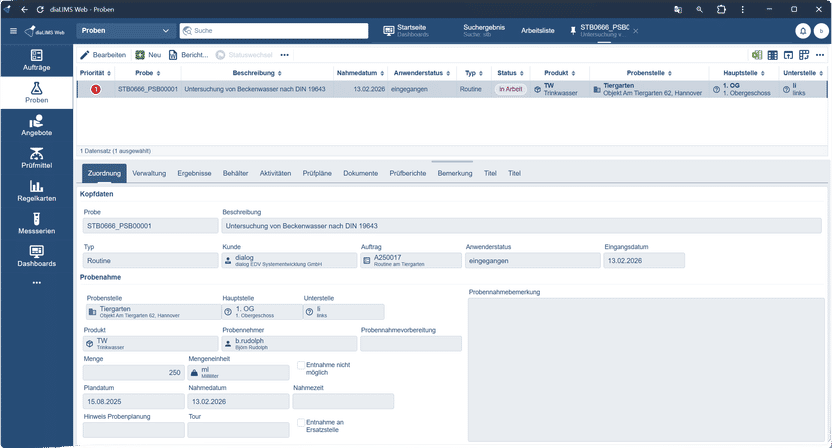Open the toolbar's more actions ellipsis

[x=285, y=55]
